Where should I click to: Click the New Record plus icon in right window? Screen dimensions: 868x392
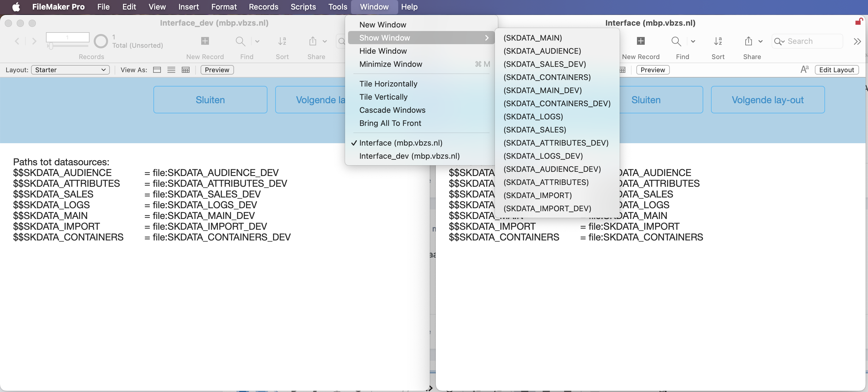pos(641,41)
